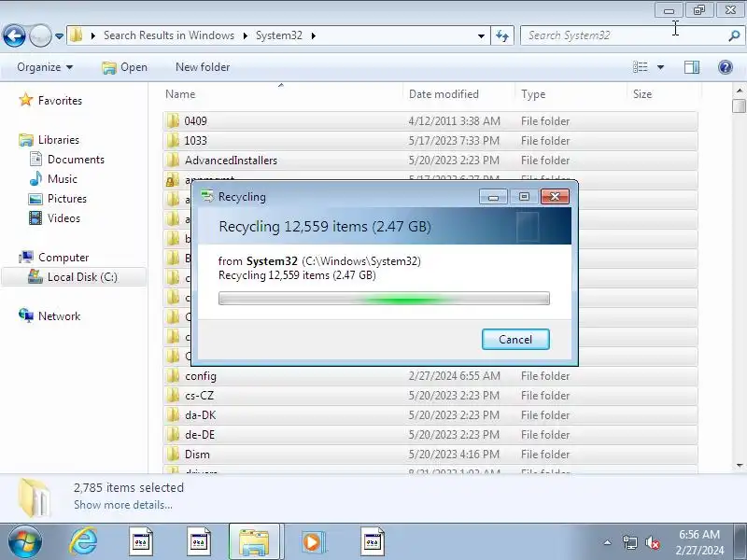The width and height of the screenshot is (747, 560).
Task: Click the muted volume tray icon
Action: (652, 542)
